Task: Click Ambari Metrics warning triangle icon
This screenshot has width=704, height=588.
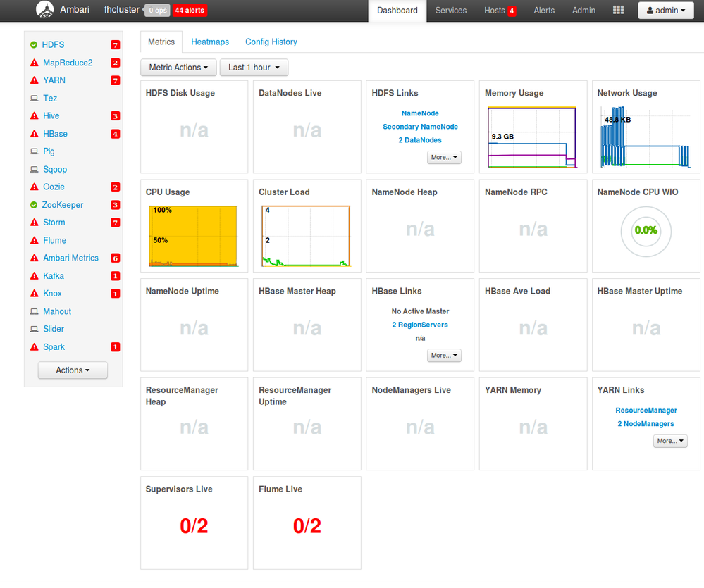Action: click(34, 258)
